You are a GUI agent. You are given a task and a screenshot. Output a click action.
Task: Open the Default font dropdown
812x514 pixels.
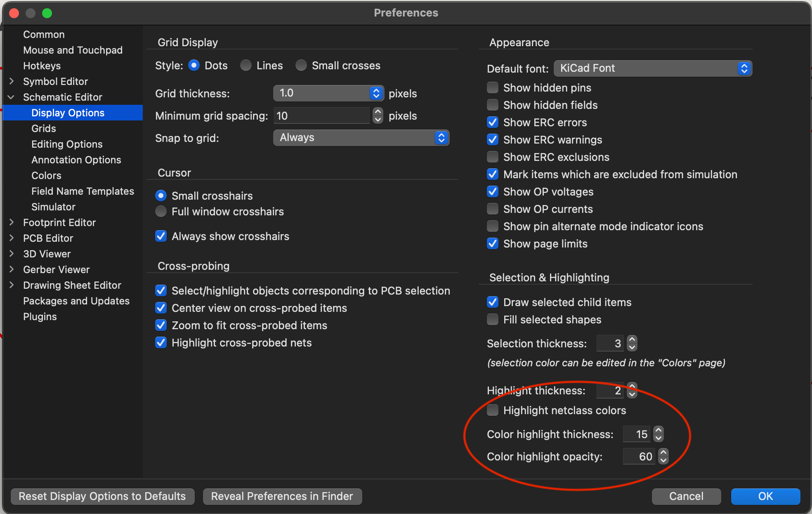click(x=653, y=68)
